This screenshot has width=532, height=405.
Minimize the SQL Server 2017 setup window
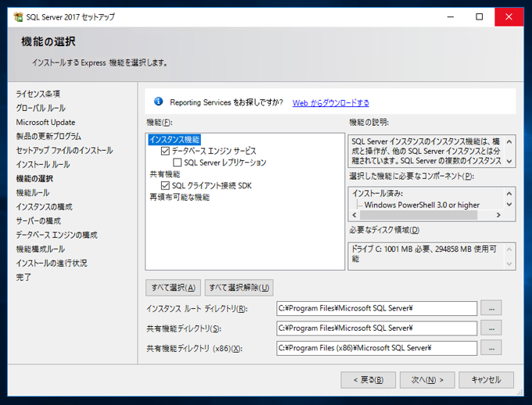tap(451, 16)
